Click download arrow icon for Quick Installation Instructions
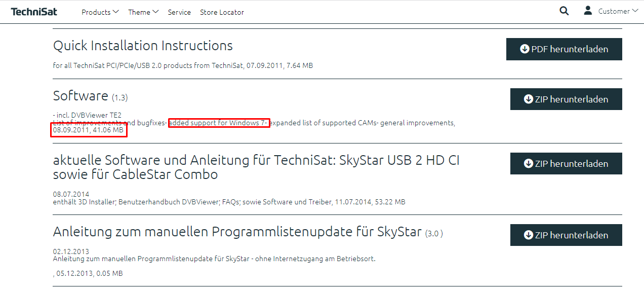The width and height of the screenshot is (644, 288). [x=525, y=49]
